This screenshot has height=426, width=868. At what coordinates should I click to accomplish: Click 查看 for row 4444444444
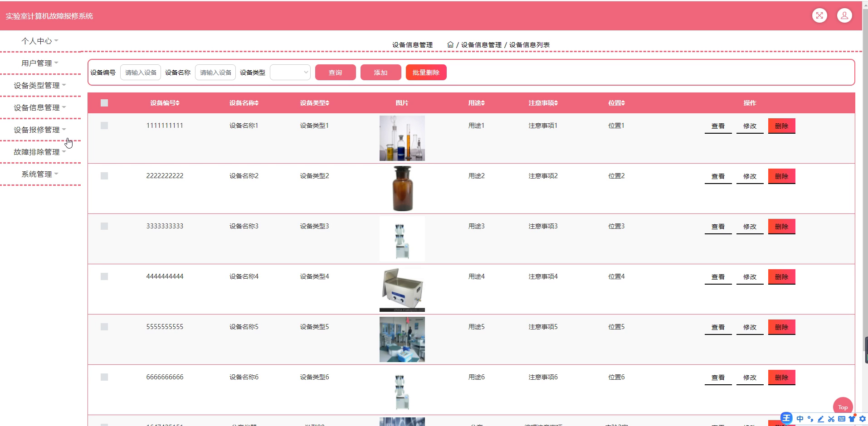click(x=718, y=277)
